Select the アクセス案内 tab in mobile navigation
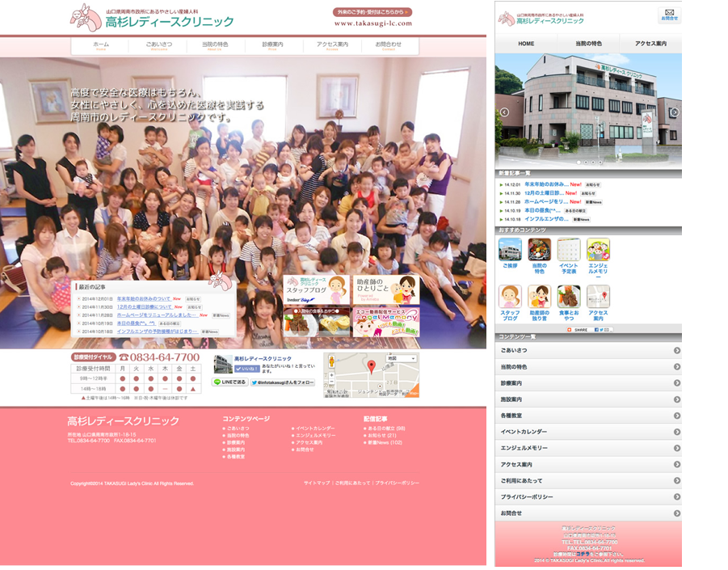 click(650, 44)
